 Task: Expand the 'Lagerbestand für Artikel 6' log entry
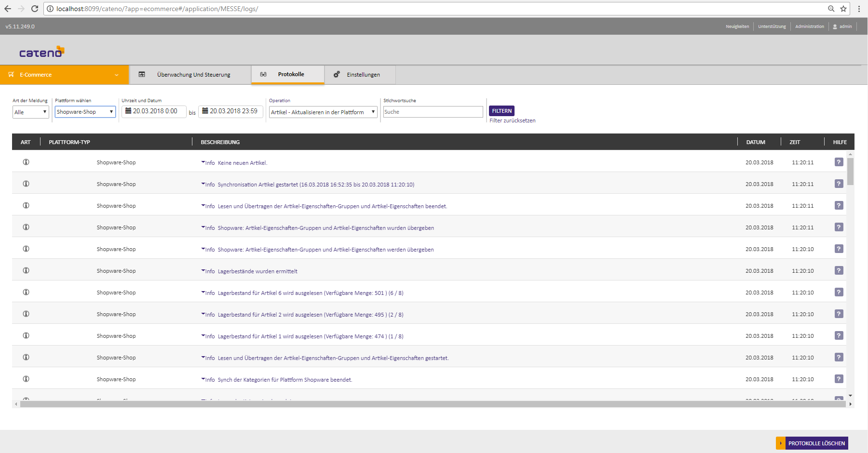click(203, 293)
